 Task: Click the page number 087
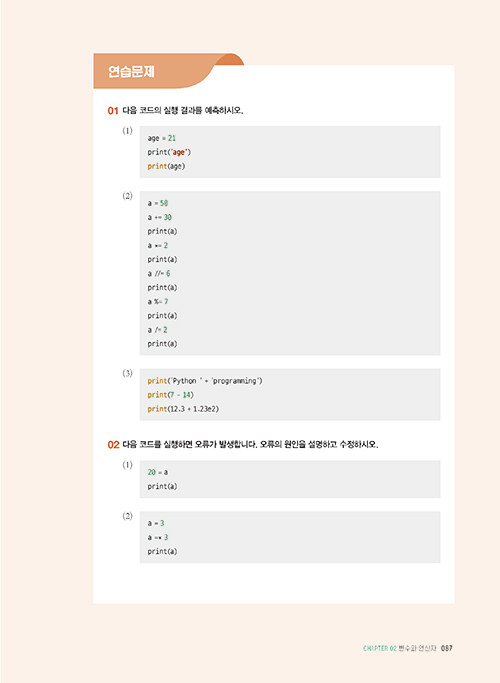446,648
